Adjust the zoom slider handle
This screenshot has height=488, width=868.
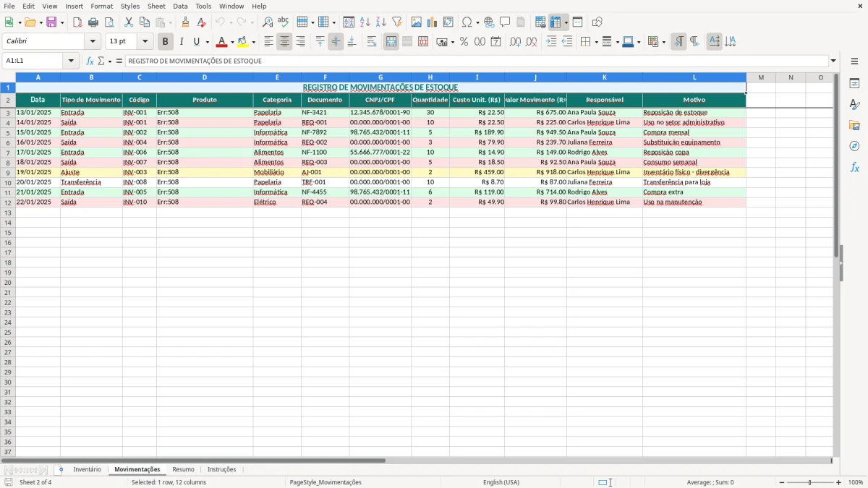[x=809, y=482]
